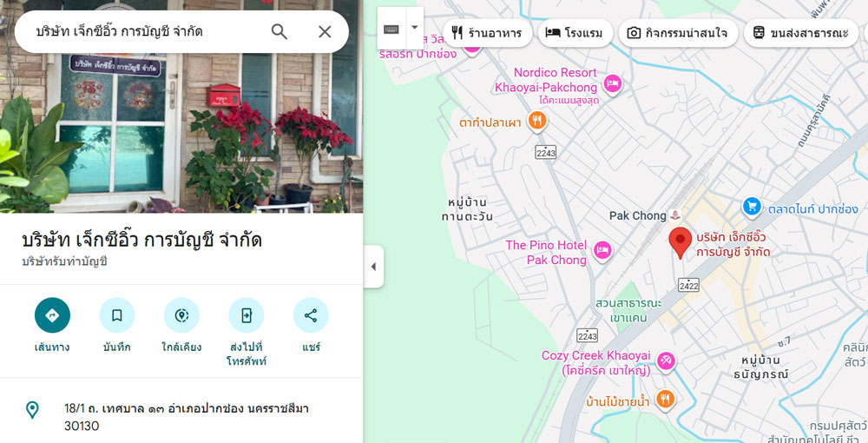Toggle the on-screen keyboard input tool

click(x=392, y=28)
